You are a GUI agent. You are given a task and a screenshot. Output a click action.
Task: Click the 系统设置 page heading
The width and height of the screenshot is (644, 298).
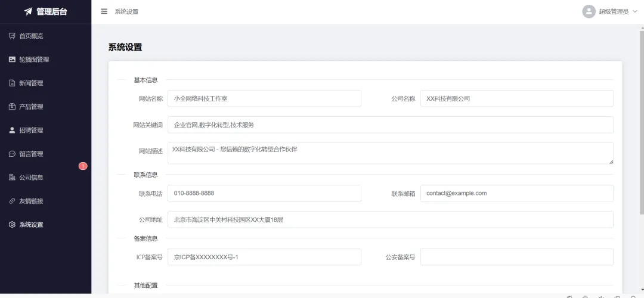(x=125, y=47)
